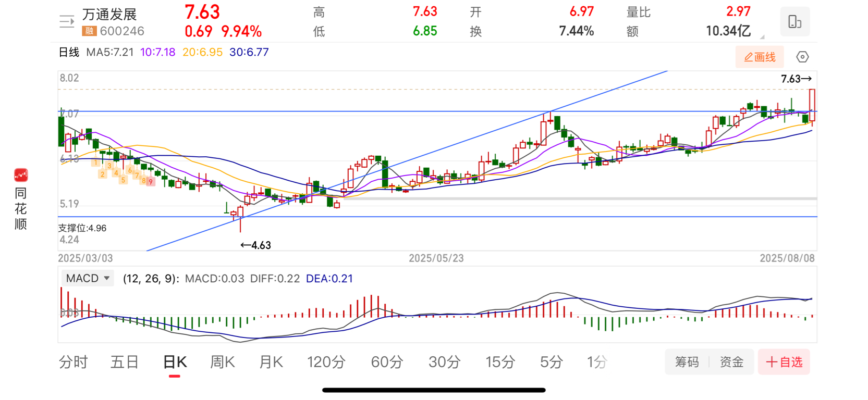Tap the 换 turnover rate 7.44%
868x400 pixels.
(577, 31)
